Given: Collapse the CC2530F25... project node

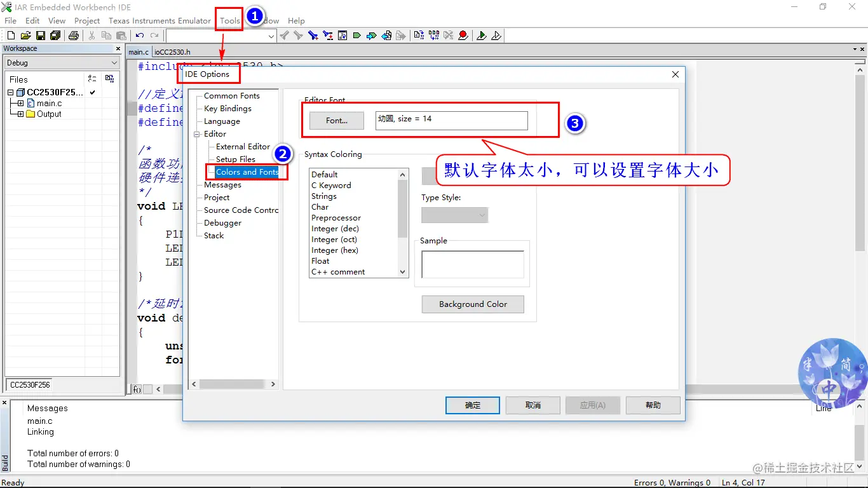Looking at the screenshot, I should (11, 93).
